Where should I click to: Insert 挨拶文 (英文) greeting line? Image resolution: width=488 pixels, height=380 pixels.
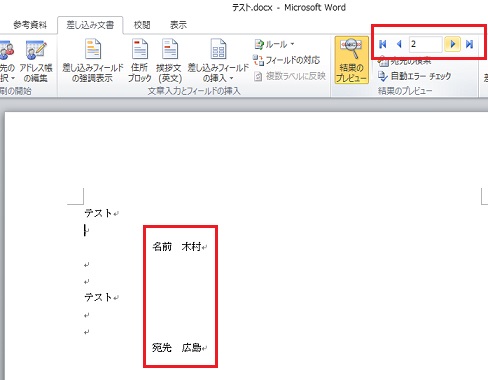coord(170,60)
